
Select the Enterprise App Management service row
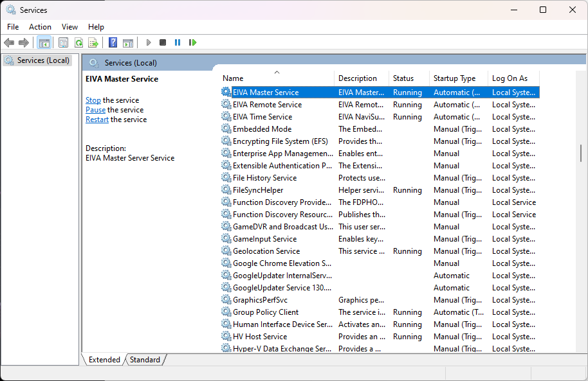pos(380,153)
